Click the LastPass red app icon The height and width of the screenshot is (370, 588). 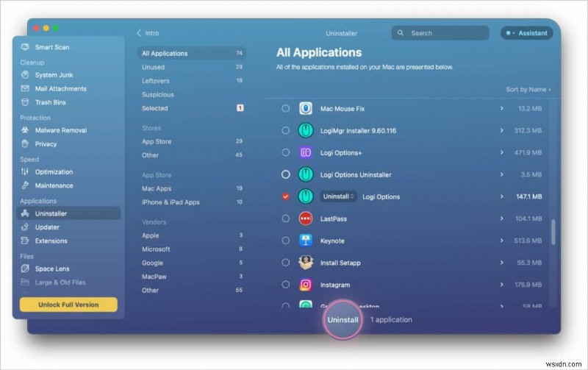pos(306,218)
